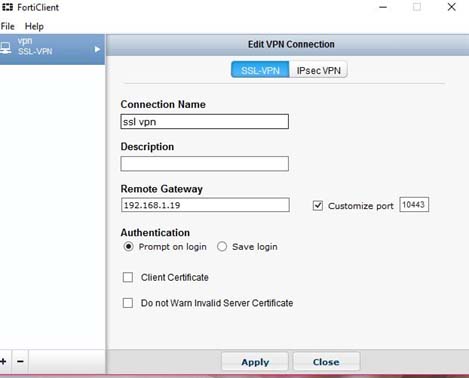Click into the Description field

205,164
